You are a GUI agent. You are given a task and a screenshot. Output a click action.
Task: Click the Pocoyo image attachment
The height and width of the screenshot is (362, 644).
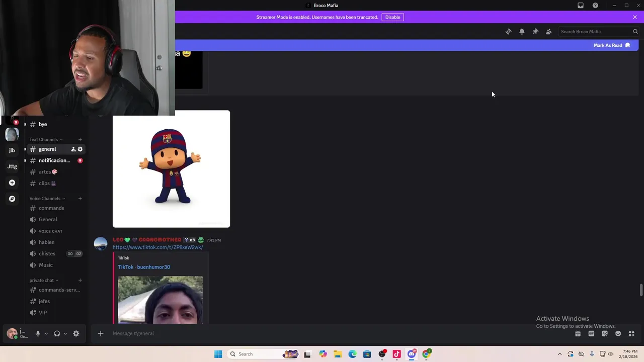click(171, 169)
